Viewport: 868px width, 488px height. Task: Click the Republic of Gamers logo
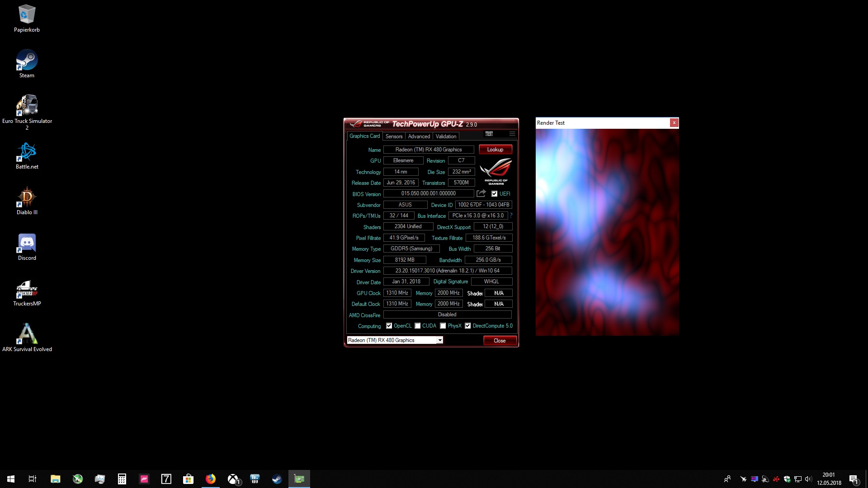(496, 171)
